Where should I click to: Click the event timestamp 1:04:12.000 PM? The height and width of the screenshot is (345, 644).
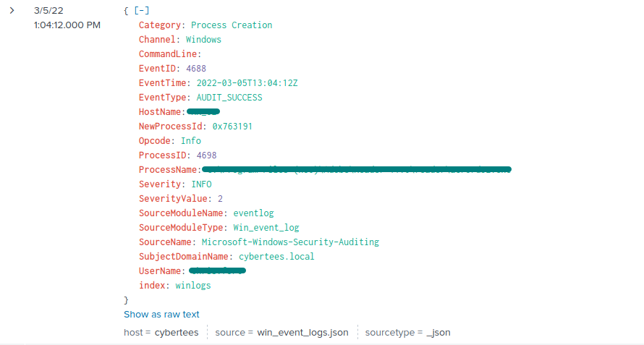[67, 25]
